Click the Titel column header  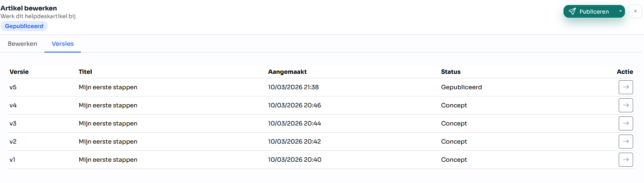(85, 72)
